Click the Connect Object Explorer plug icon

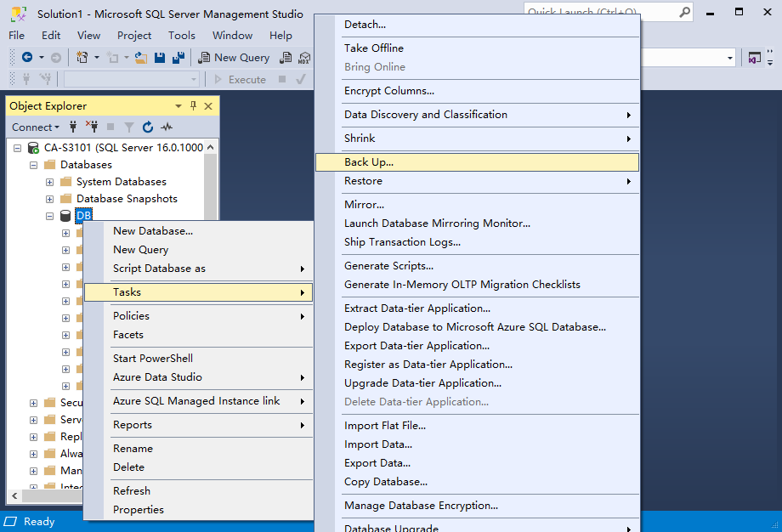74,127
